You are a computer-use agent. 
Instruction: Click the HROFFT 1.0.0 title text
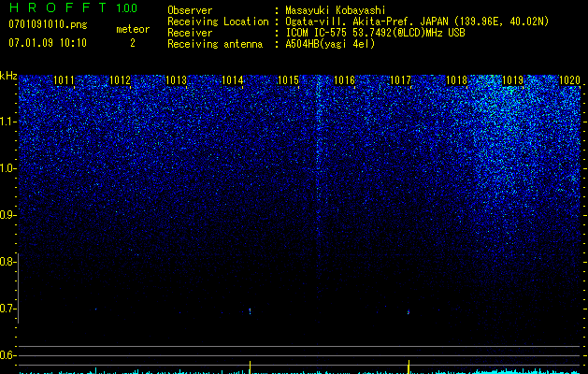pos(73,7)
